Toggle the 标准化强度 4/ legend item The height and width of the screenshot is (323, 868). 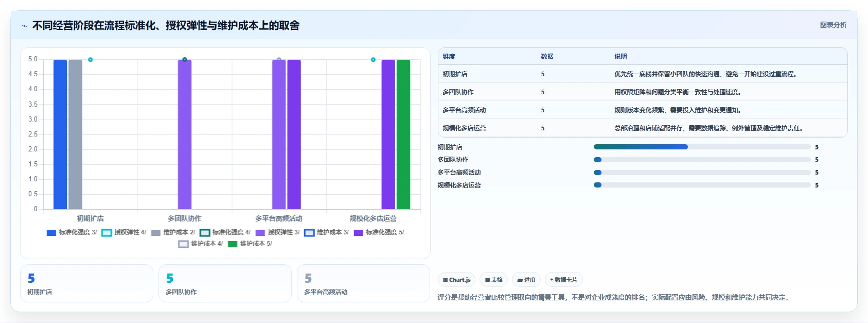coord(225,232)
